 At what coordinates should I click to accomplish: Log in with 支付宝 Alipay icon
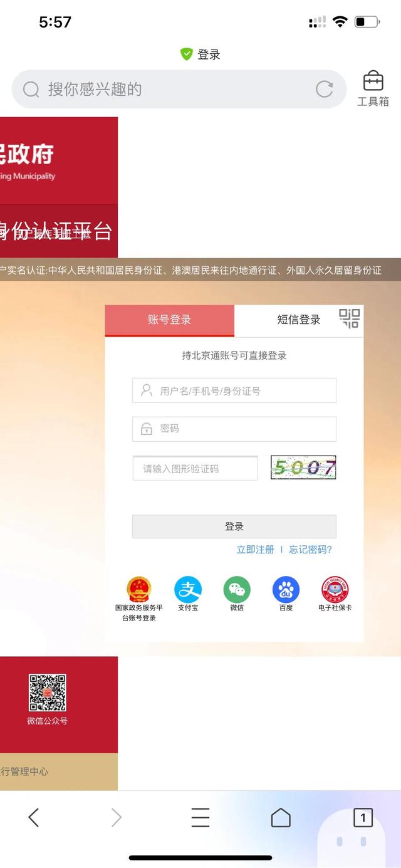(188, 590)
